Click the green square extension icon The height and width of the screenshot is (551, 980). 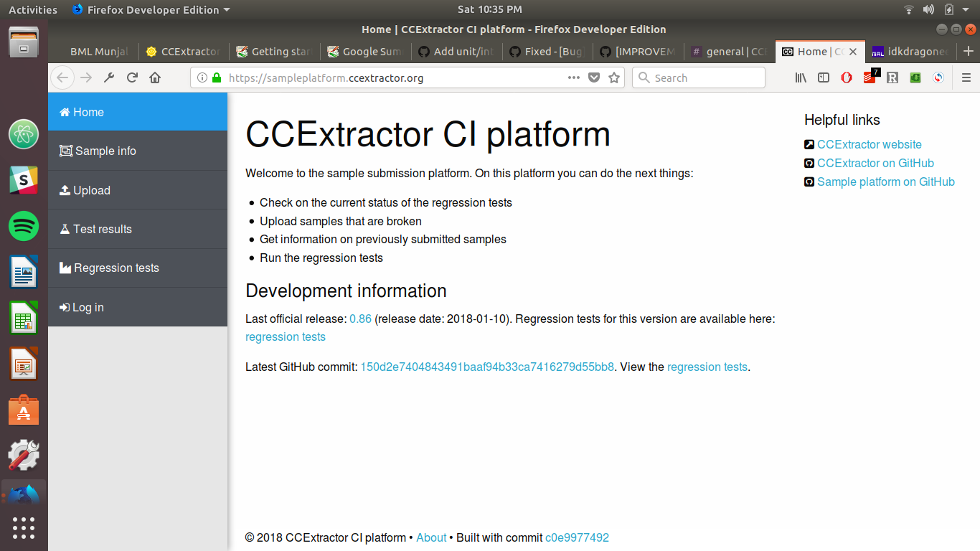point(915,77)
